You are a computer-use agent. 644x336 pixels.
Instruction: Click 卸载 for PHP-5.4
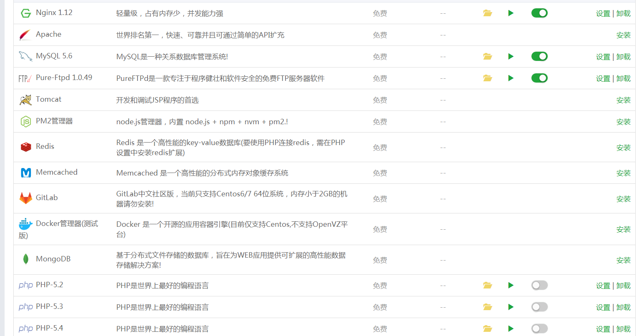[x=624, y=329]
